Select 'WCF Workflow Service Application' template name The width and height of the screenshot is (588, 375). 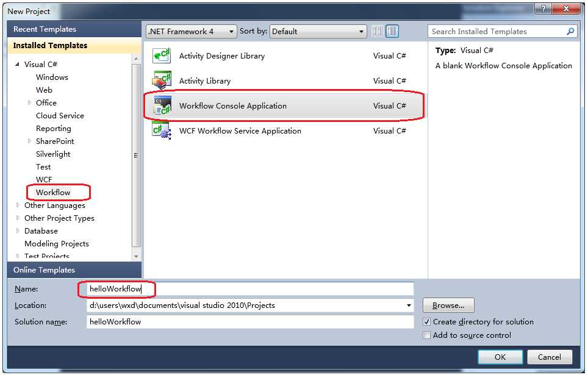240,131
